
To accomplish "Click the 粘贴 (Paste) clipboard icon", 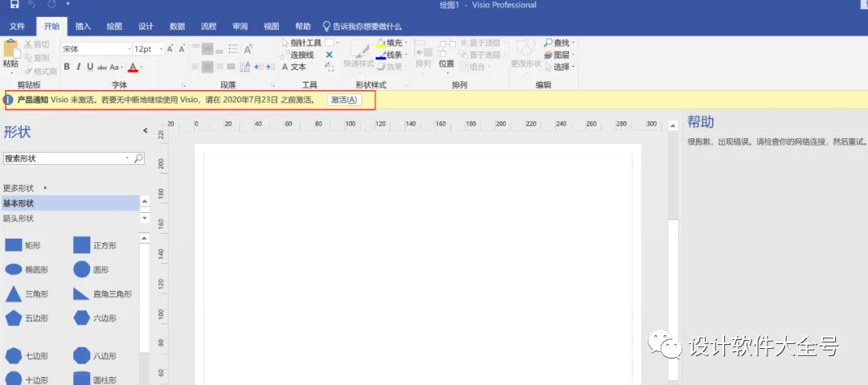I will 11,49.
